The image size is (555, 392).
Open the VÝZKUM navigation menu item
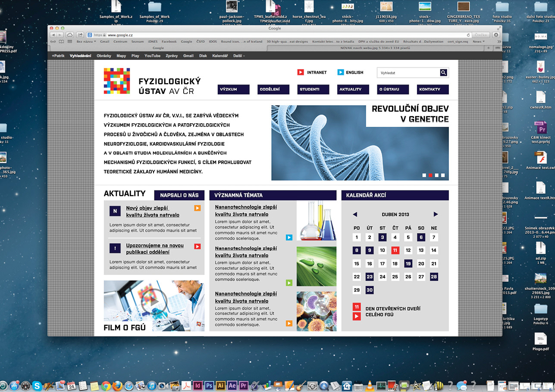(x=233, y=89)
